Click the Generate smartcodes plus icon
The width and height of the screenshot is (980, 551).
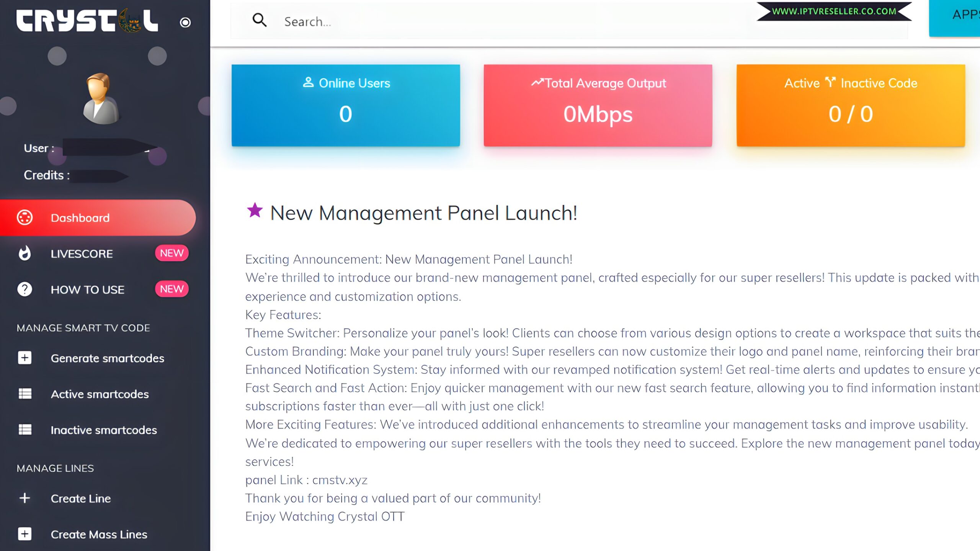(25, 358)
